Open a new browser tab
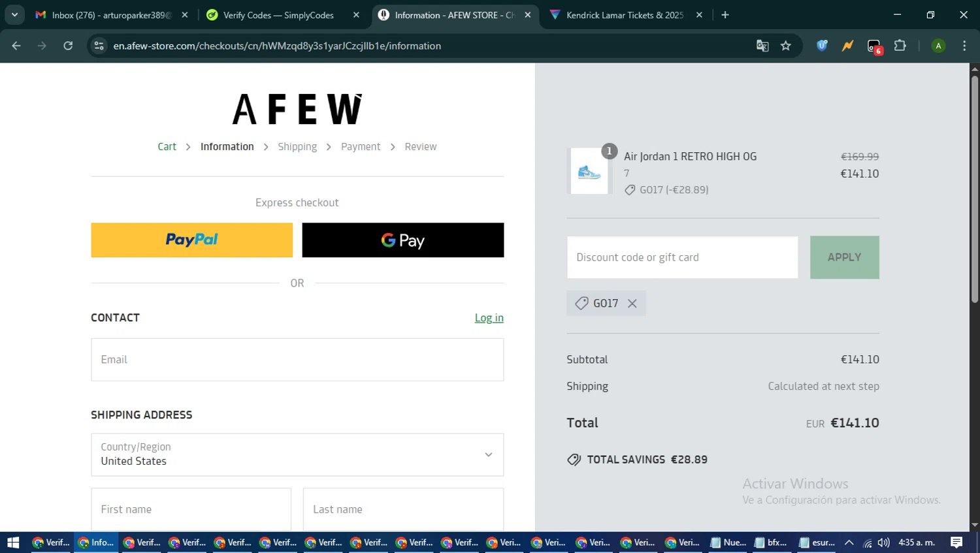 tap(725, 15)
